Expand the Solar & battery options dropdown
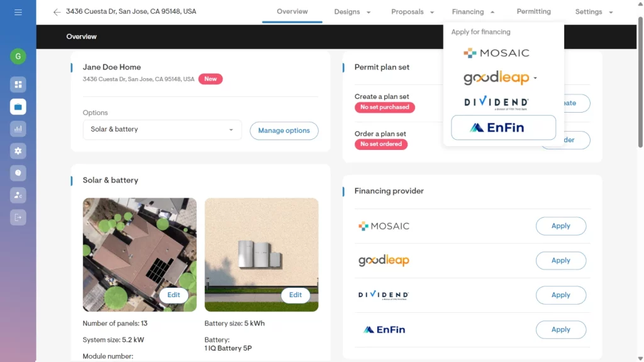The height and width of the screenshot is (362, 644). point(162,130)
